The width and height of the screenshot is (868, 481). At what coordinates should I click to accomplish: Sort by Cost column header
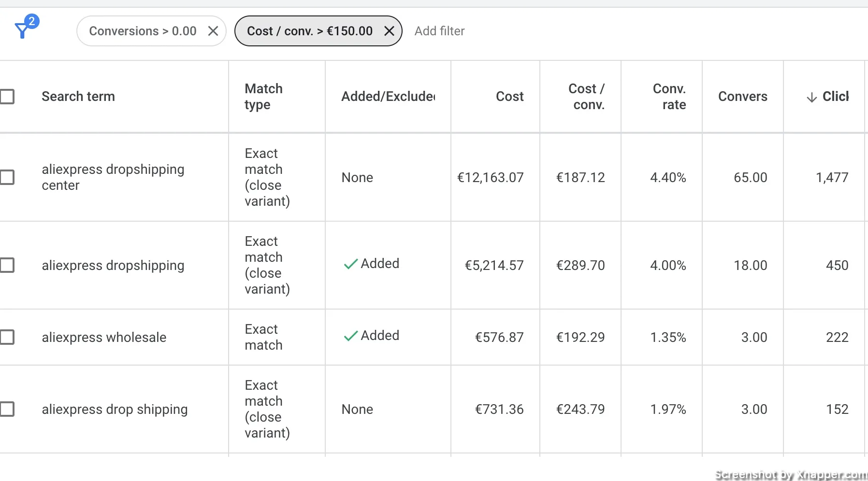click(x=510, y=97)
